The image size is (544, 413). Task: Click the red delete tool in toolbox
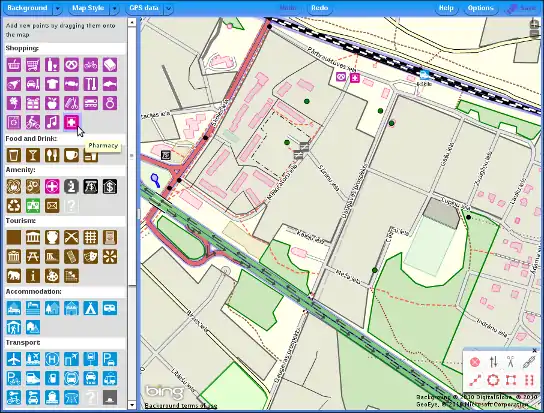pyautogui.click(x=475, y=362)
